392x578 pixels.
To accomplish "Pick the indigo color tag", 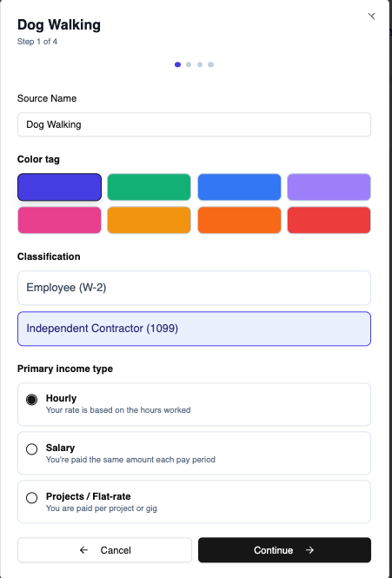I will [x=59, y=187].
